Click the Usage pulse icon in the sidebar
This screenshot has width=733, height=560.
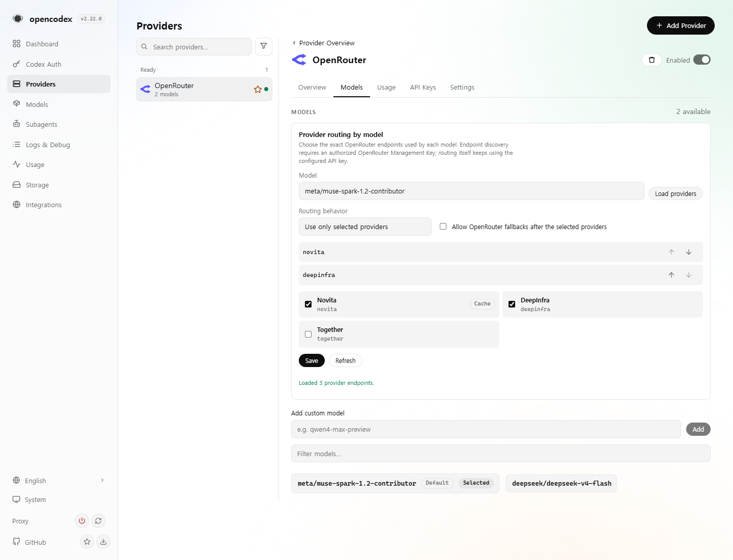coord(16,164)
